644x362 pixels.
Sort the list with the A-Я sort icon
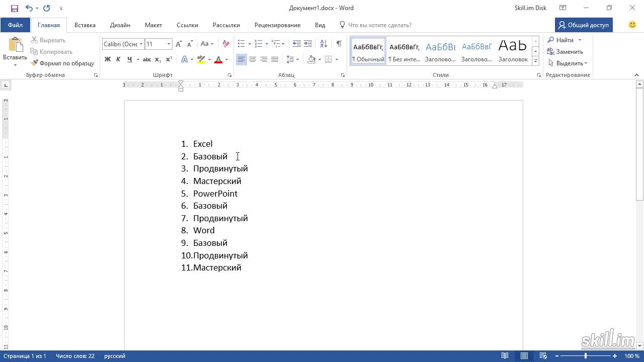click(x=324, y=44)
